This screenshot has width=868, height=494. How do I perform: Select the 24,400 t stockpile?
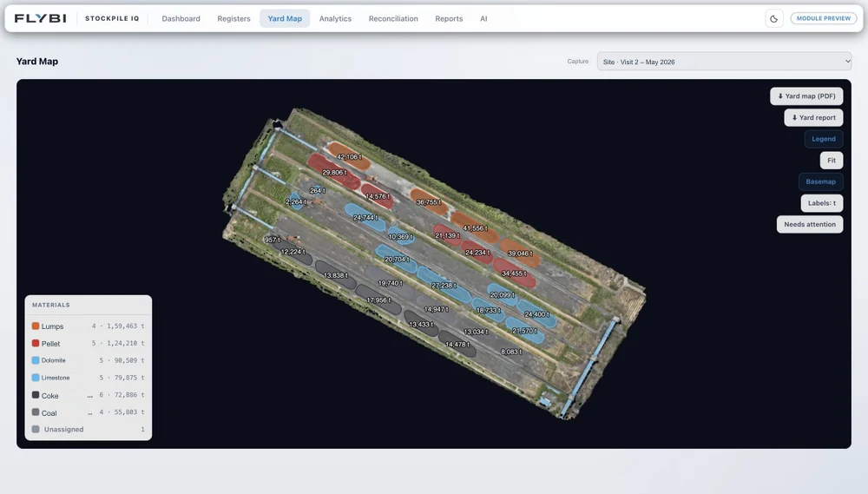(536, 314)
